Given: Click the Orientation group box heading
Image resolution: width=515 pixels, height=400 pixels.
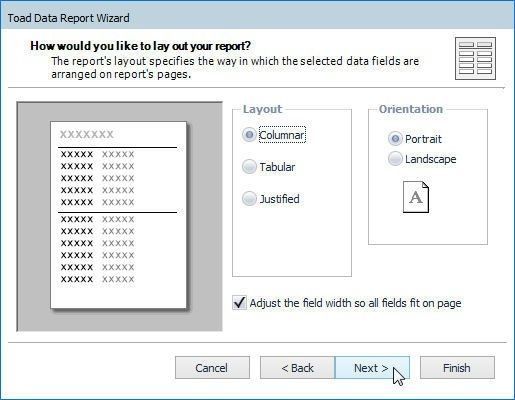Looking at the screenshot, I should tap(411, 109).
